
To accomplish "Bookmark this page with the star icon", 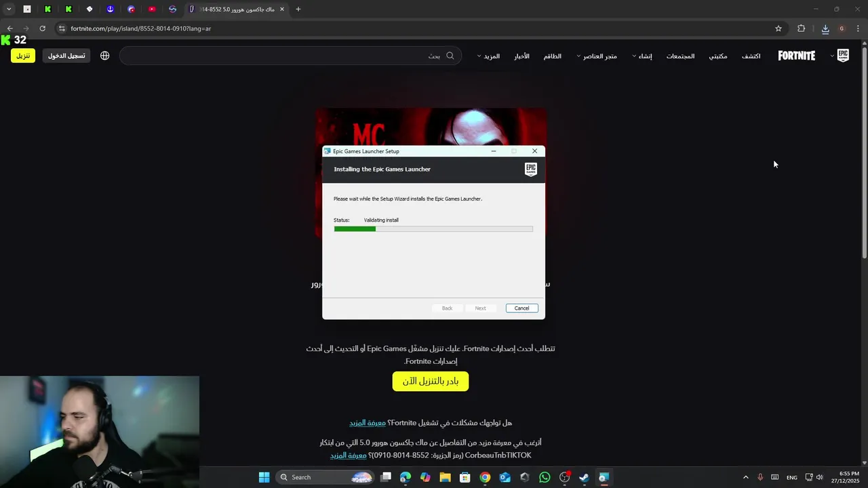I will tap(778, 28).
